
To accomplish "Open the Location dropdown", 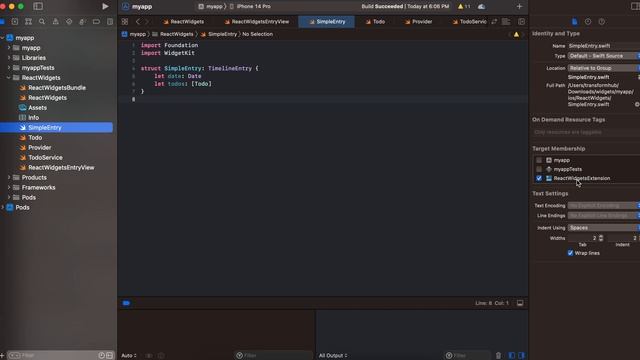I will click(604, 68).
